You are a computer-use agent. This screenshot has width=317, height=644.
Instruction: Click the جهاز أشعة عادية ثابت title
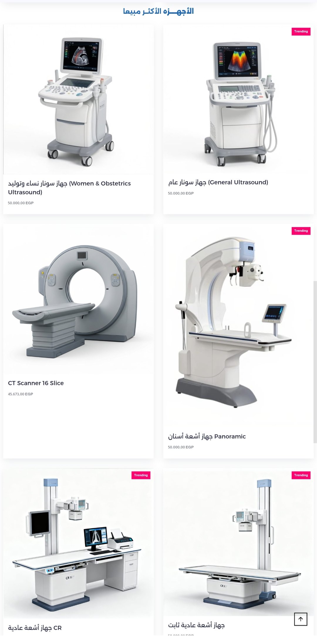tap(196, 625)
